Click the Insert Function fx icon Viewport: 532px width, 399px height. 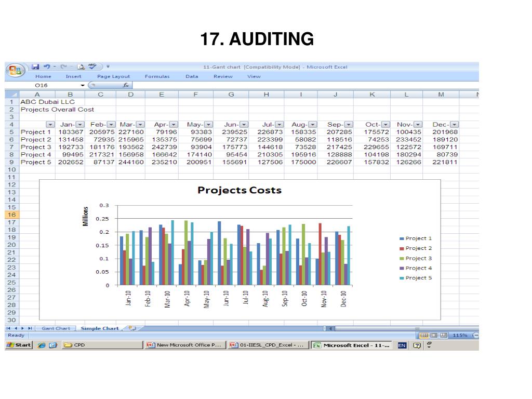(x=125, y=85)
